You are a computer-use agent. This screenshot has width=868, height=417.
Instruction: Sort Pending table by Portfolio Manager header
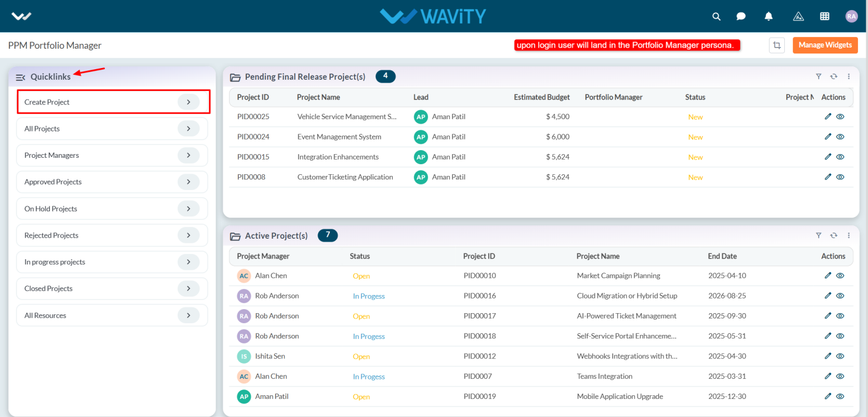tap(614, 97)
